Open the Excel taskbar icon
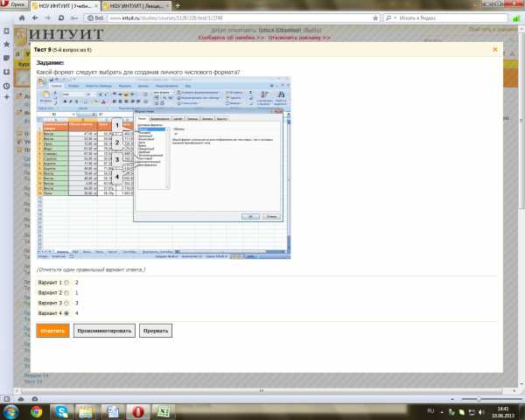The width and height of the screenshot is (525, 420). pos(163,411)
